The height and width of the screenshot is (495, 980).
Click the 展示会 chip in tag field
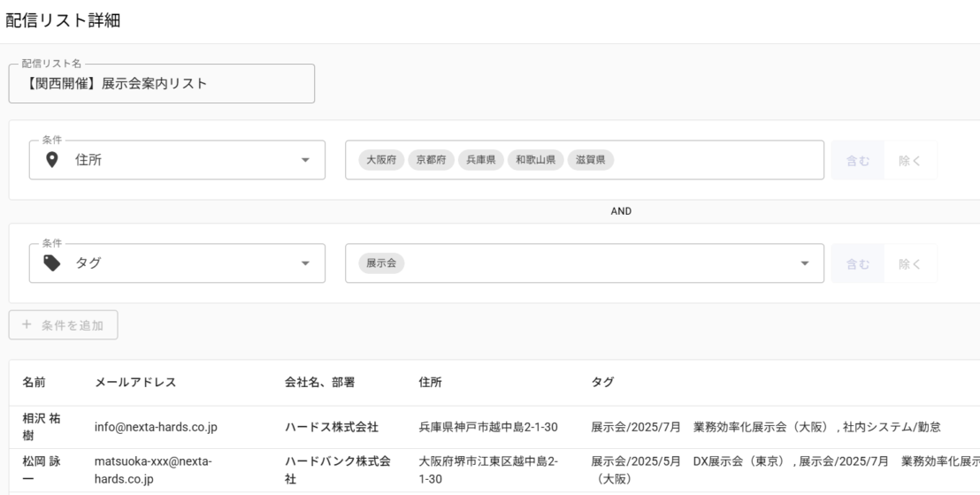click(x=381, y=263)
